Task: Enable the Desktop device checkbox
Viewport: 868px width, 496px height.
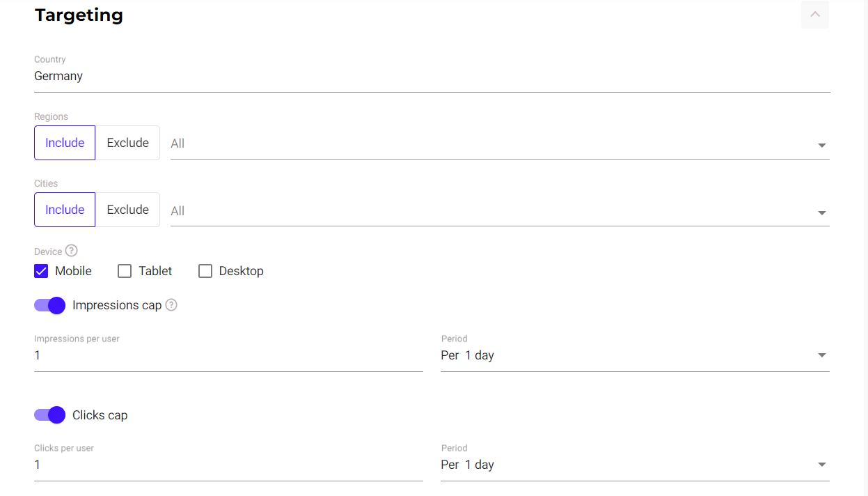Action: (x=205, y=271)
